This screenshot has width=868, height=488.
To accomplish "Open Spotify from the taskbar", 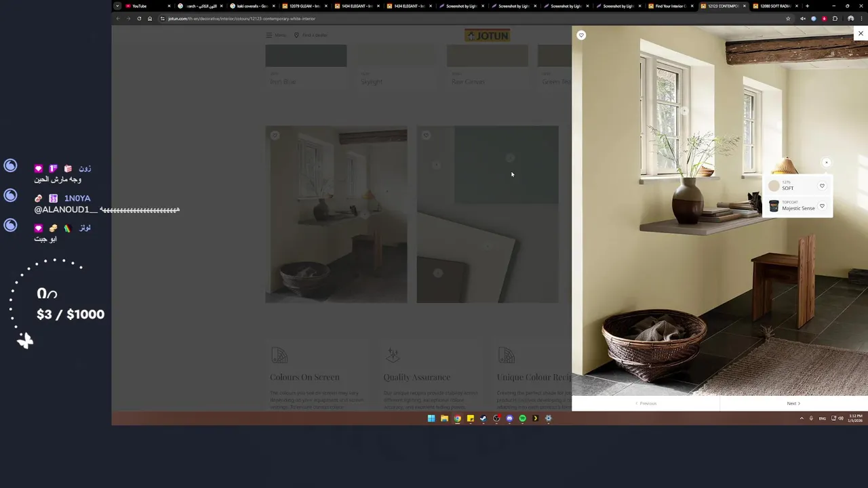I will pos(522,418).
